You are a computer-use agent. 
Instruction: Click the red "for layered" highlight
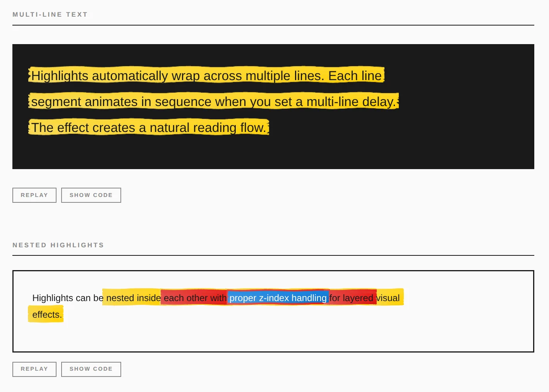coord(352,298)
